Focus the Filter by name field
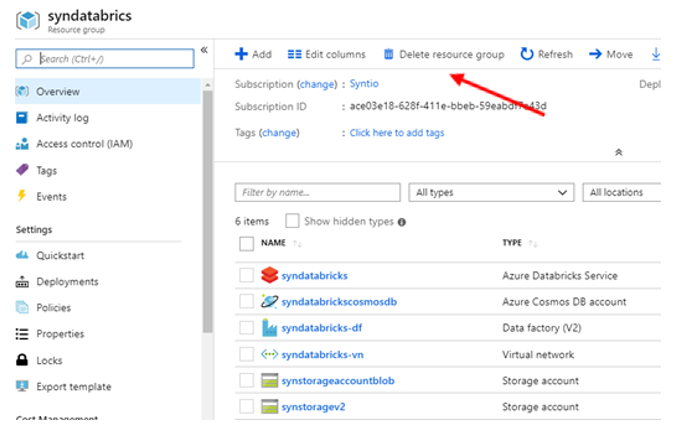Viewport: 682px width, 434px height. (x=318, y=192)
